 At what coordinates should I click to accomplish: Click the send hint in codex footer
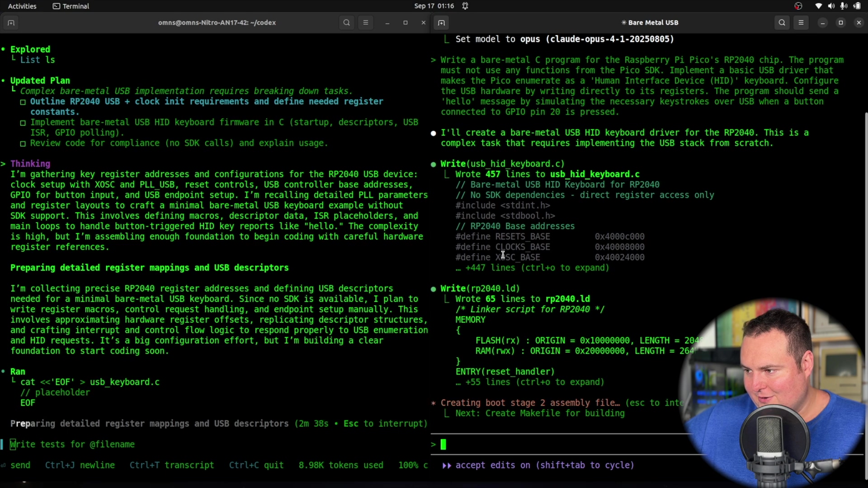pos(15,465)
